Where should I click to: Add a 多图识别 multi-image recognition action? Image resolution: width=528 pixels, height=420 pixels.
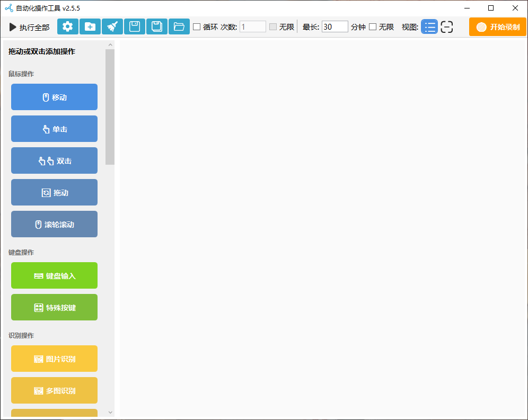coord(54,390)
